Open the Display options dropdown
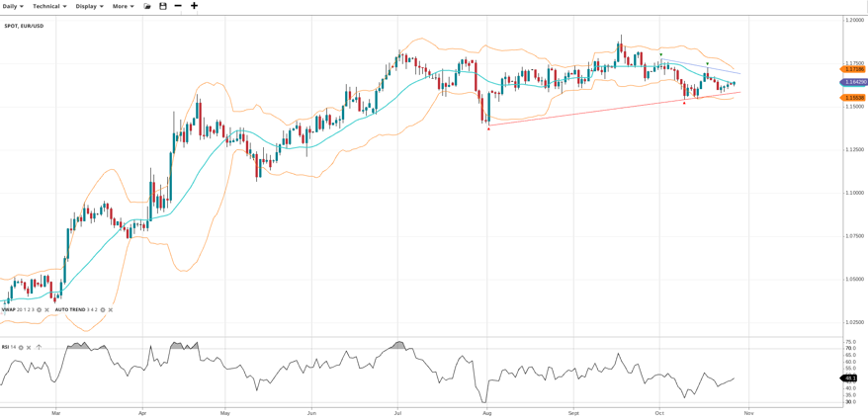 point(89,6)
